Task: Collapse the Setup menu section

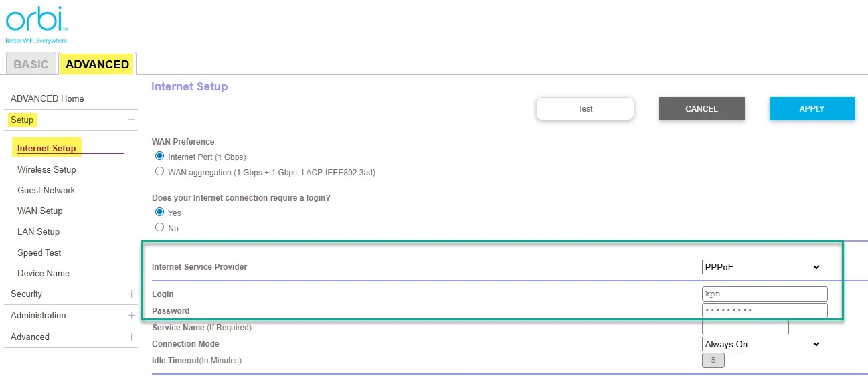Action: [x=131, y=120]
